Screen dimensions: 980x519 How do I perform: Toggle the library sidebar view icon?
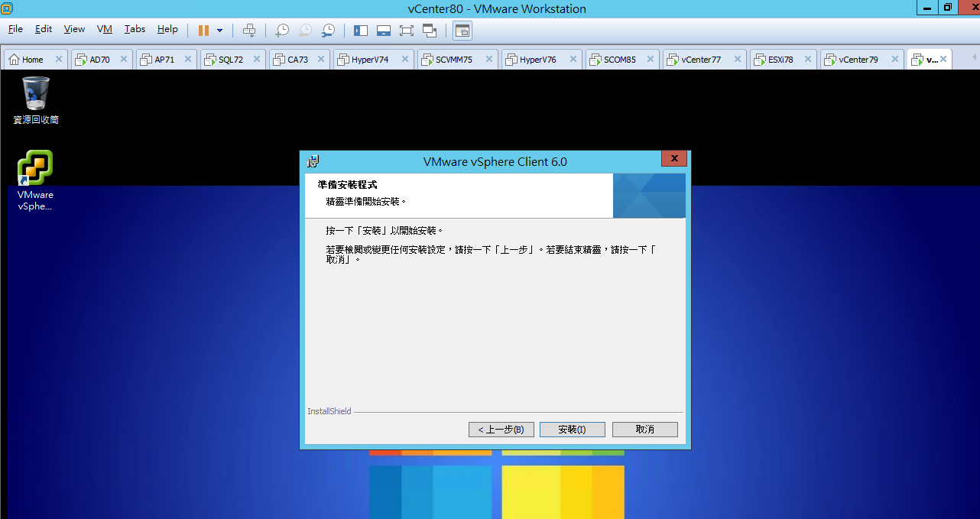[x=361, y=31]
